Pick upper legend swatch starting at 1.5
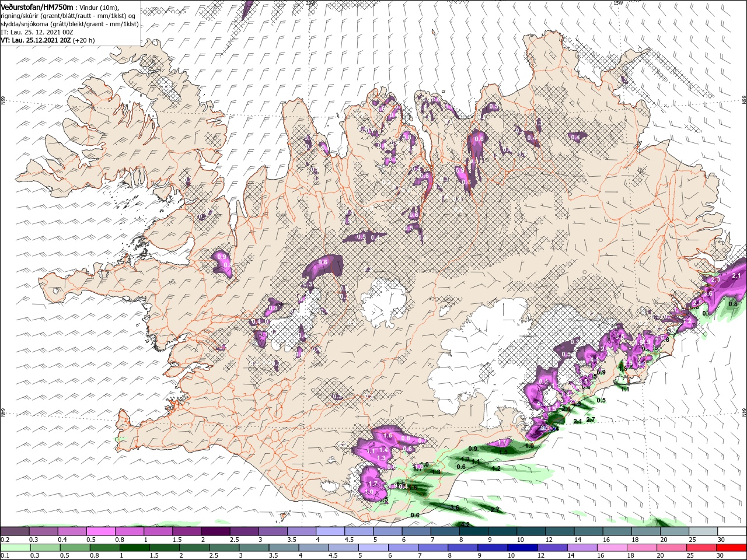Image resolution: width=747 pixels, height=560 pixels. click(187, 531)
